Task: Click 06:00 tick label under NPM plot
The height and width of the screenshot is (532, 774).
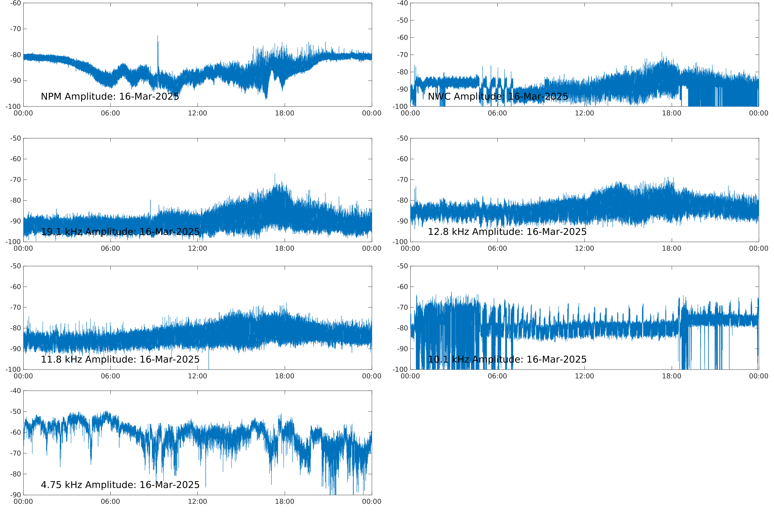Action: (110, 113)
